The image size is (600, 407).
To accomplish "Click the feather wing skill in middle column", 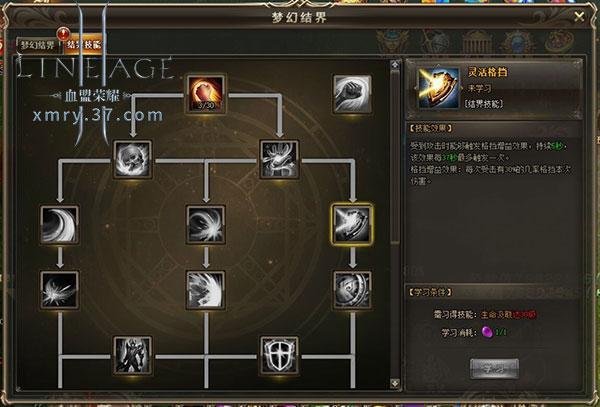I will click(x=206, y=290).
